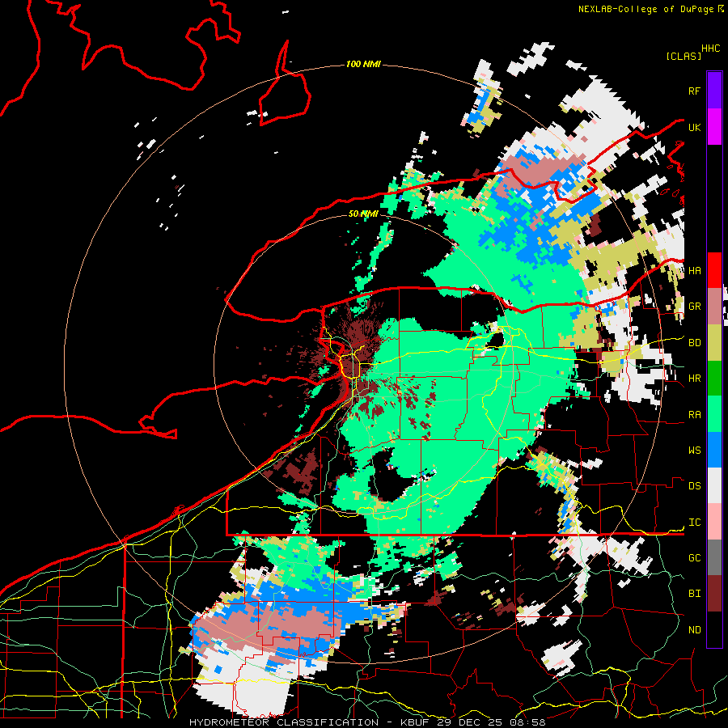The image size is (728, 728).
Task: Click the RA bright green legend swatch
Action: pyautogui.click(x=714, y=414)
